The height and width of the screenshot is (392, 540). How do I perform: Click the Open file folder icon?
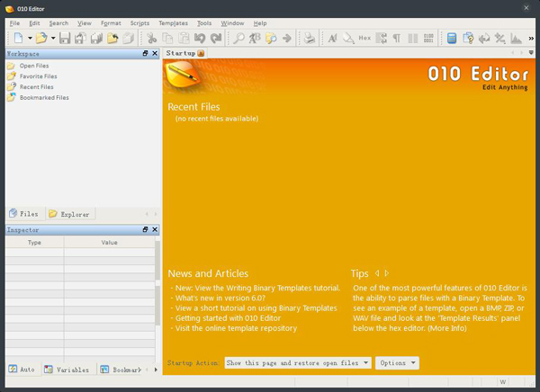(41, 38)
